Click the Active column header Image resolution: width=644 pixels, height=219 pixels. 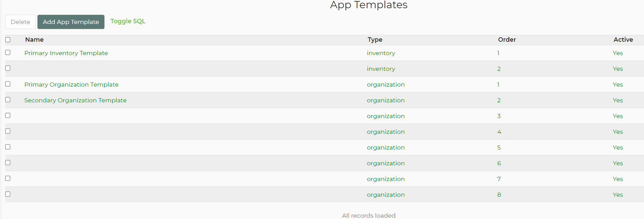point(623,40)
